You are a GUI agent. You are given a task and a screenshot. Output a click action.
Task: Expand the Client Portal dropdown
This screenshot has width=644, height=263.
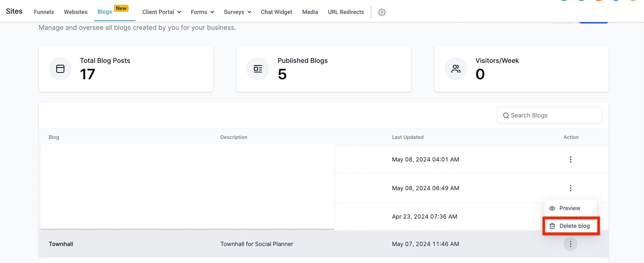point(161,12)
